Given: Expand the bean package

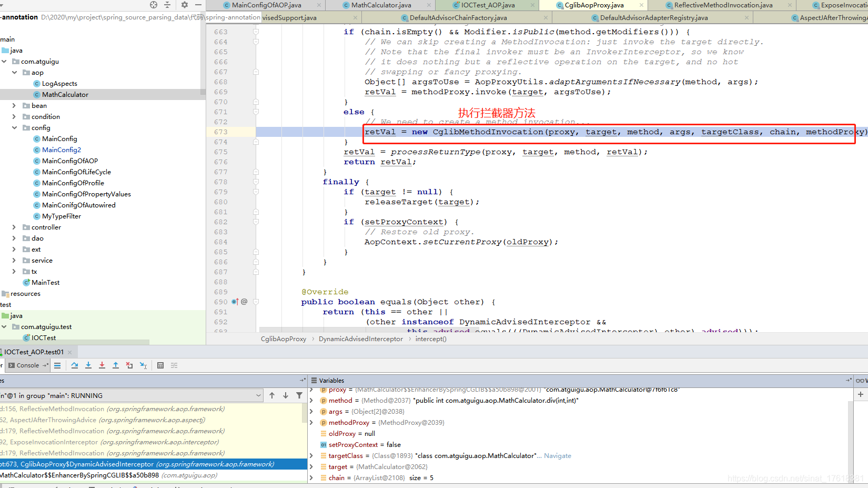Looking at the screenshot, I should (x=14, y=106).
